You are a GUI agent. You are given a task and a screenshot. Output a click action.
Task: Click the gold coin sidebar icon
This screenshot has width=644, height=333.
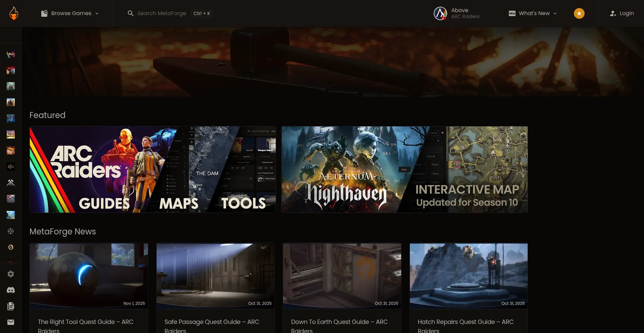[11, 247]
